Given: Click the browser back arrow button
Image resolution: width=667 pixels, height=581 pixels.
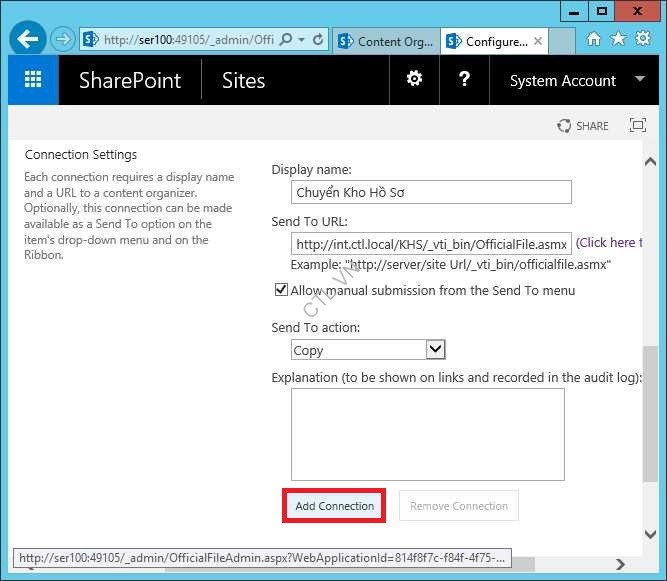Looking at the screenshot, I should pyautogui.click(x=28, y=40).
